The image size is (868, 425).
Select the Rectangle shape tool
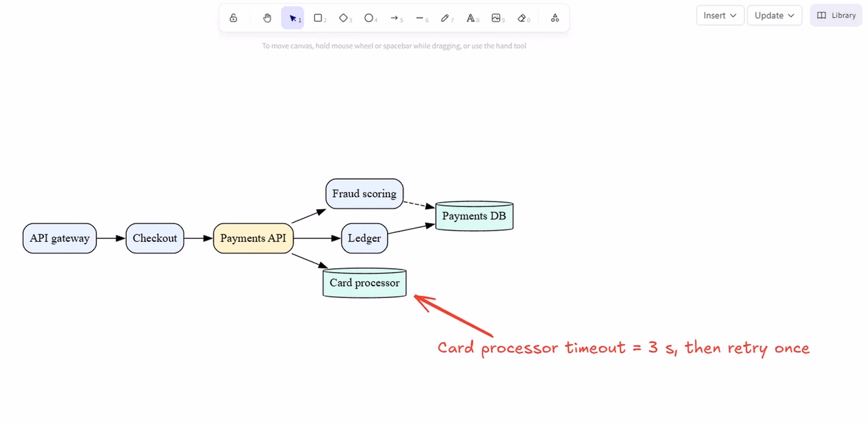318,18
